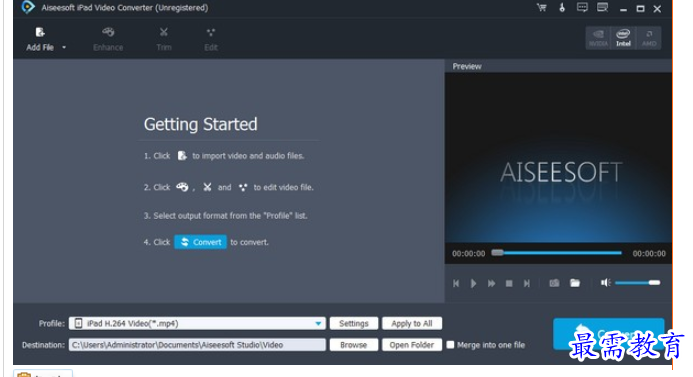
Task: Play the preview video
Action: click(473, 283)
